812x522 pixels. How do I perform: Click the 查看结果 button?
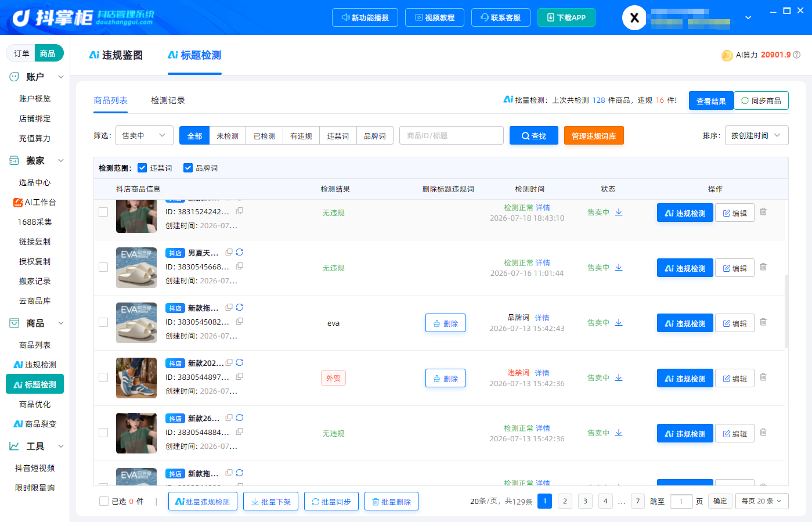(711, 100)
